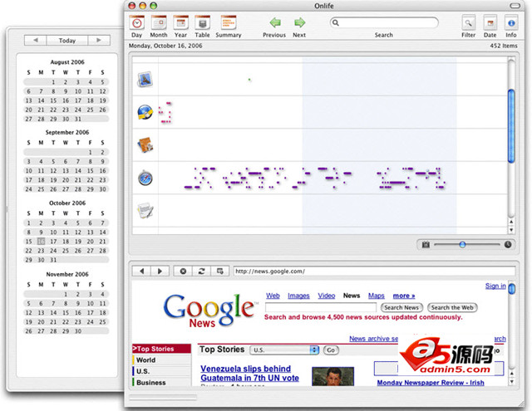Open Monday Newspaper Review - Irish link

coord(431,383)
